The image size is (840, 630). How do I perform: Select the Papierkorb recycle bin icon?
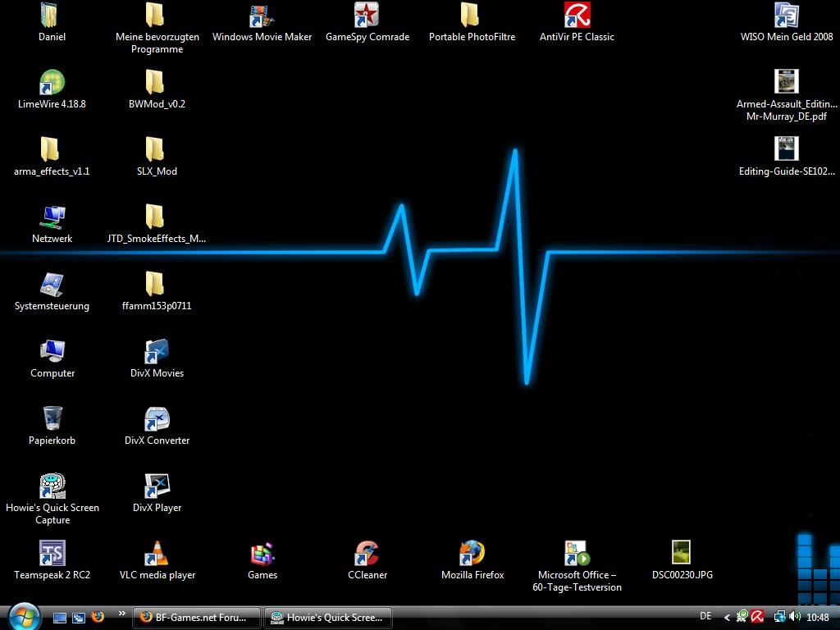coord(52,419)
